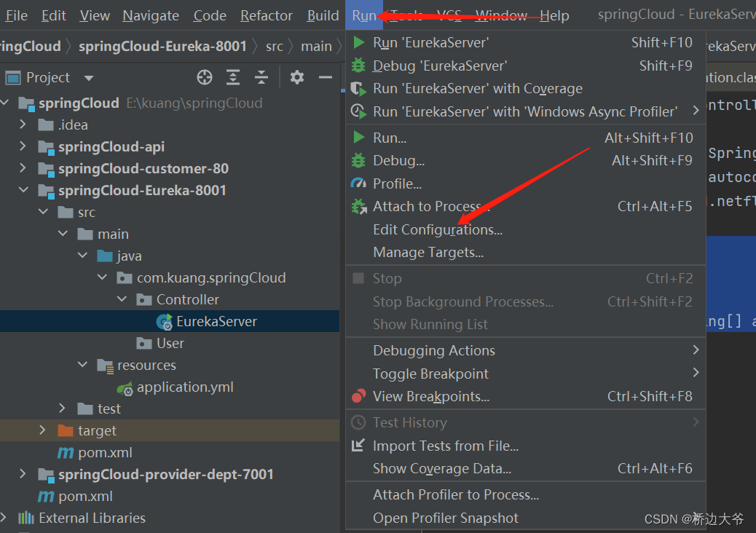
Task: Collapse the resources folder
Action: [82, 365]
